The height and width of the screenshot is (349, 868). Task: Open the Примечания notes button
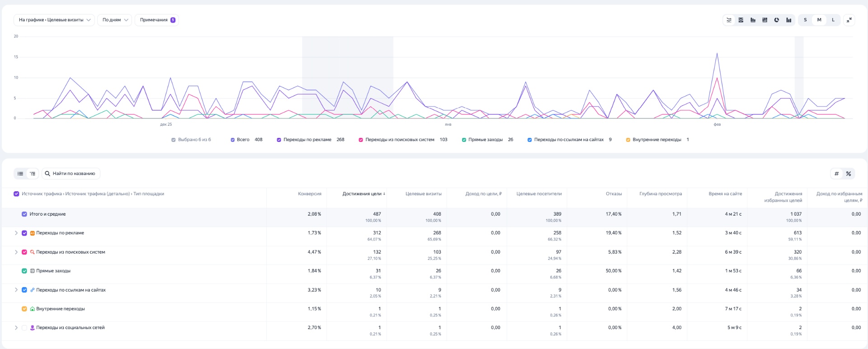157,20
